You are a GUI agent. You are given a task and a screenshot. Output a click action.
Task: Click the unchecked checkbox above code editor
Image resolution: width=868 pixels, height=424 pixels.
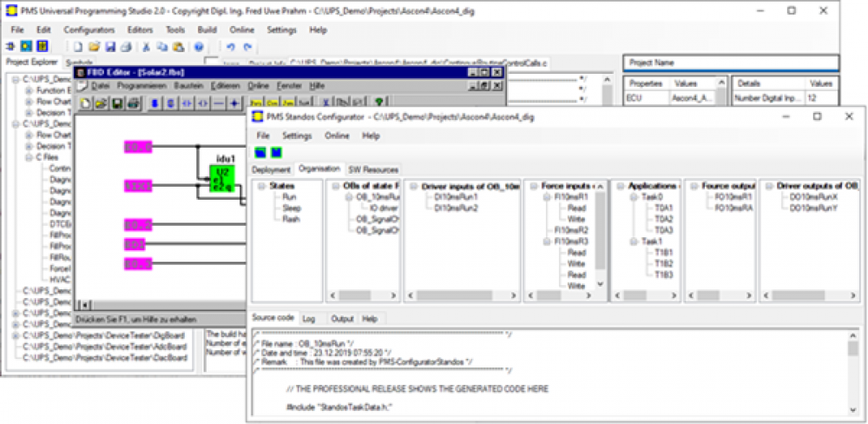point(211,62)
